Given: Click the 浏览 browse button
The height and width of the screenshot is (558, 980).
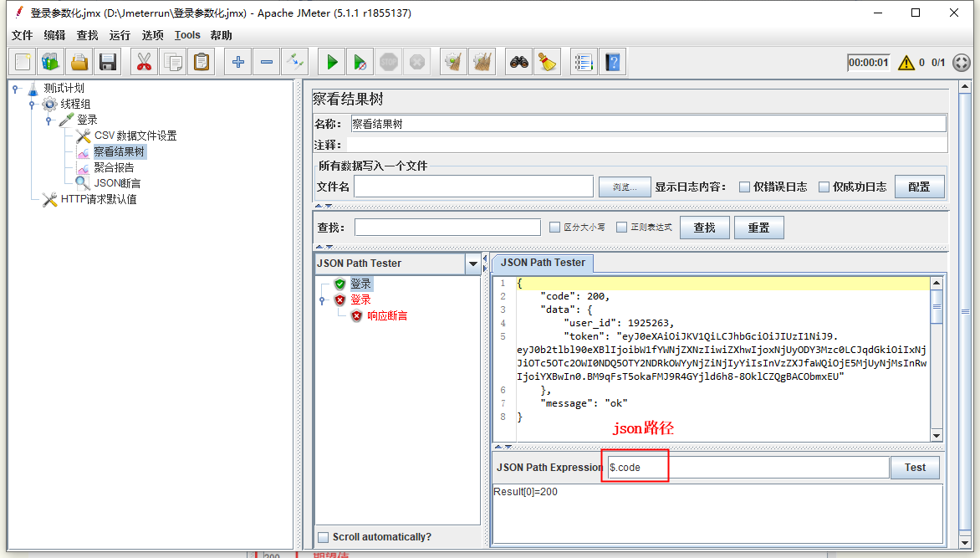Looking at the screenshot, I should click(x=625, y=187).
